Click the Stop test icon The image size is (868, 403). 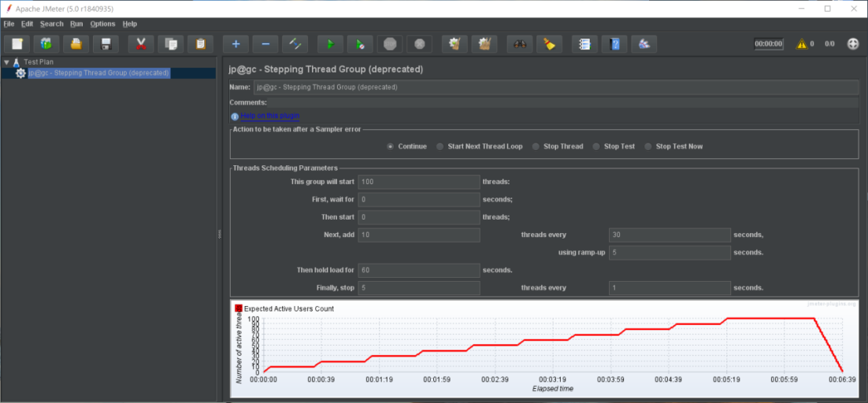[x=390, y=43]
